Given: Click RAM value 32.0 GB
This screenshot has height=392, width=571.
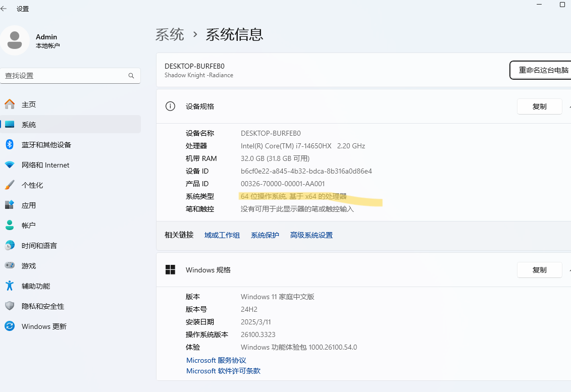Looking at the screenshot, I should click(275, 158).
